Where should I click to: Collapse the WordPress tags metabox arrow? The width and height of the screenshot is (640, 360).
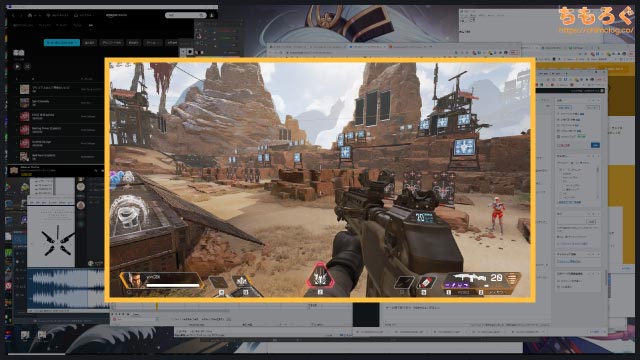pos(598,213)
